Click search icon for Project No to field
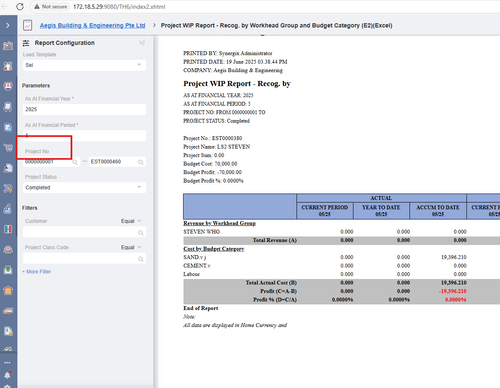The width and height of the screenshot is (500, 388). 141,162
